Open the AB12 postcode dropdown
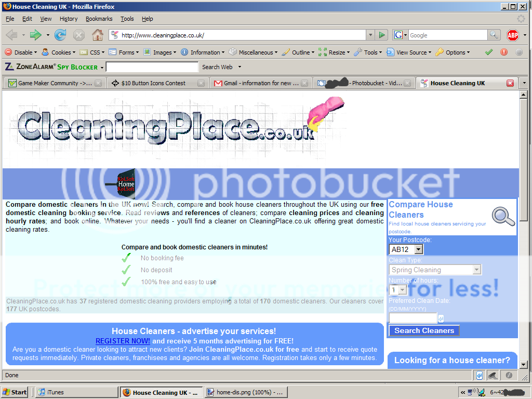 (x=419, y=249)
